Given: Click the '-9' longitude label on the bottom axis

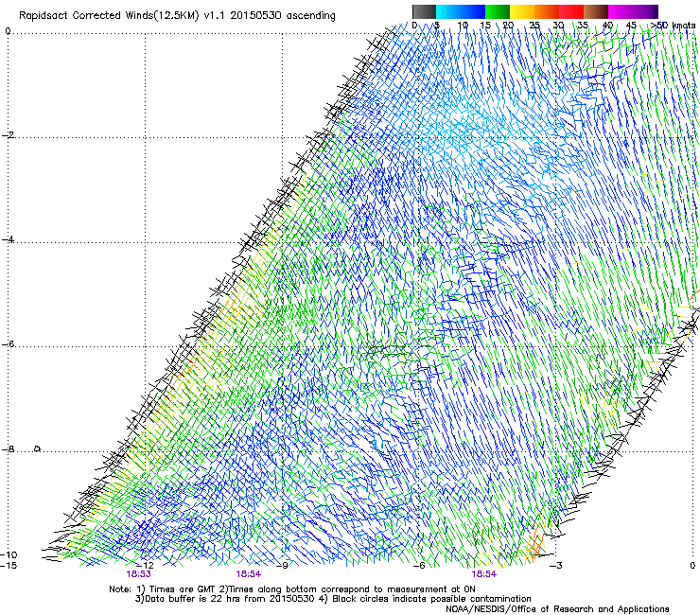Looking at the screenshot, I should tap(282, 566).
